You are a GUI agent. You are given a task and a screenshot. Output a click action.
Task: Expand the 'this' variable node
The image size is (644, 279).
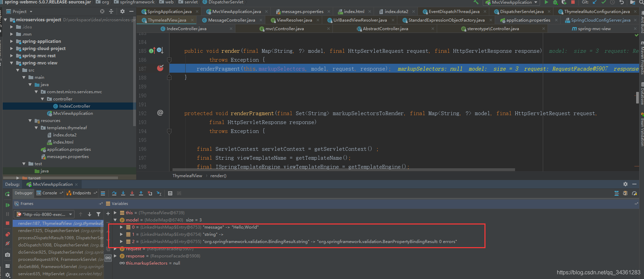115,213
